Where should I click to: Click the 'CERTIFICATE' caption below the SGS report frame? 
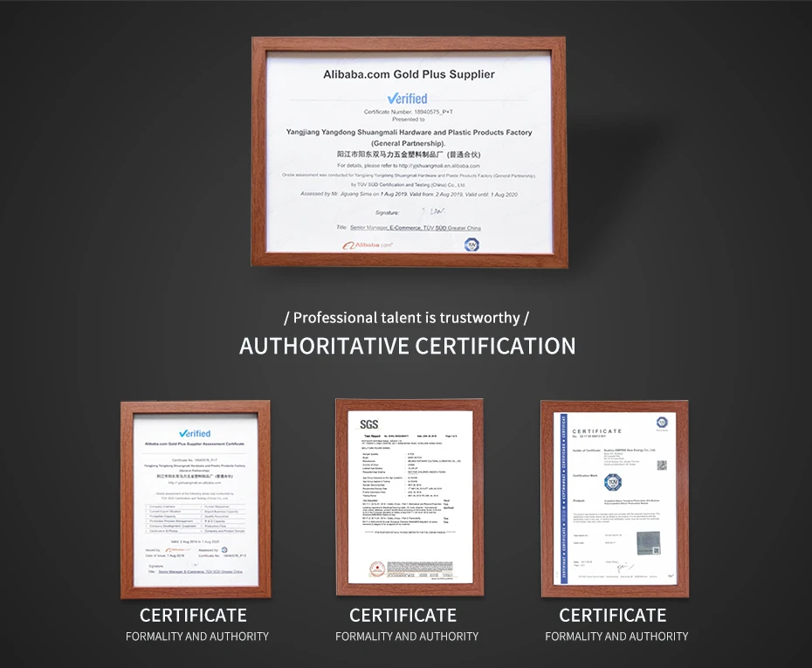pos(403,616)
